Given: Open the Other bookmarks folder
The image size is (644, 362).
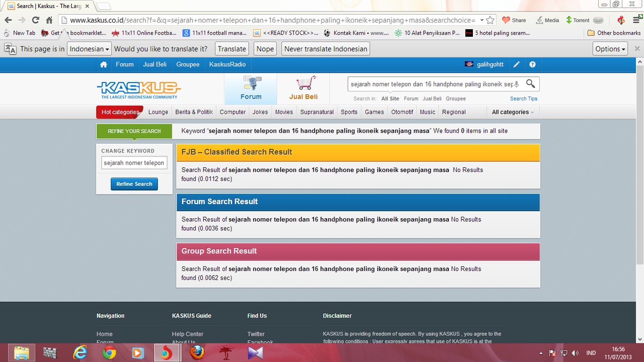Looking at the screenshot, I should [x=614, y=33].
